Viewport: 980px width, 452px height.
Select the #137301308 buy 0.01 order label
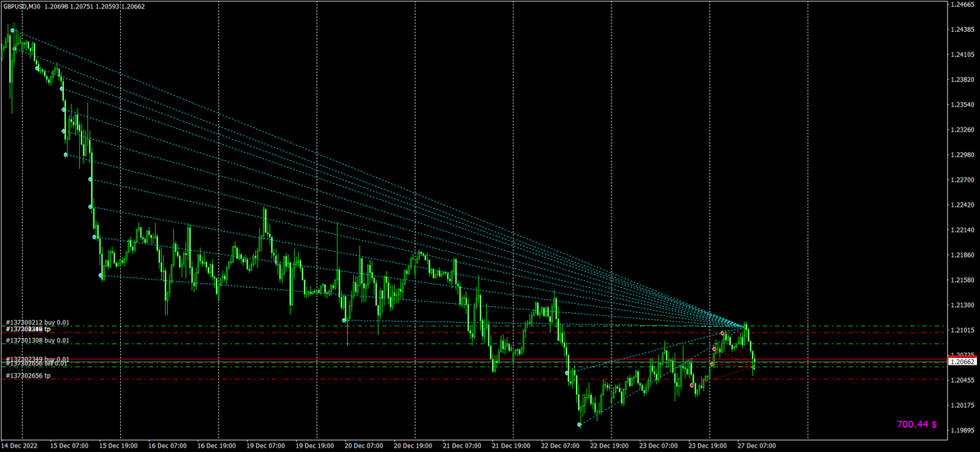click(x=37, y=341)
